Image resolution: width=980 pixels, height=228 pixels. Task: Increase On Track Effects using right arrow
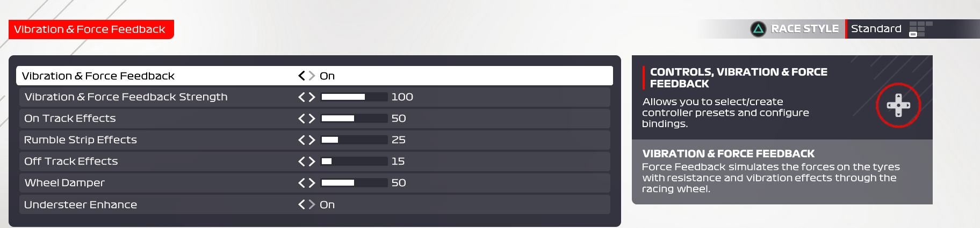312,119
